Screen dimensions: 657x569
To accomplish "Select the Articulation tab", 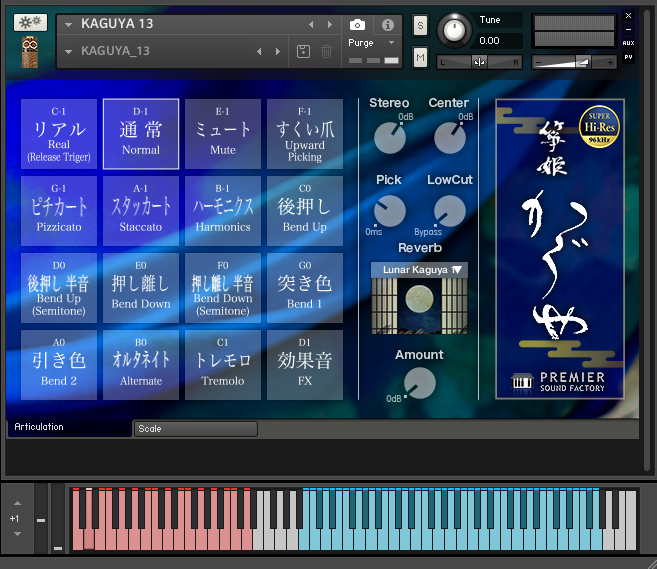I will (x=40, y=427).
